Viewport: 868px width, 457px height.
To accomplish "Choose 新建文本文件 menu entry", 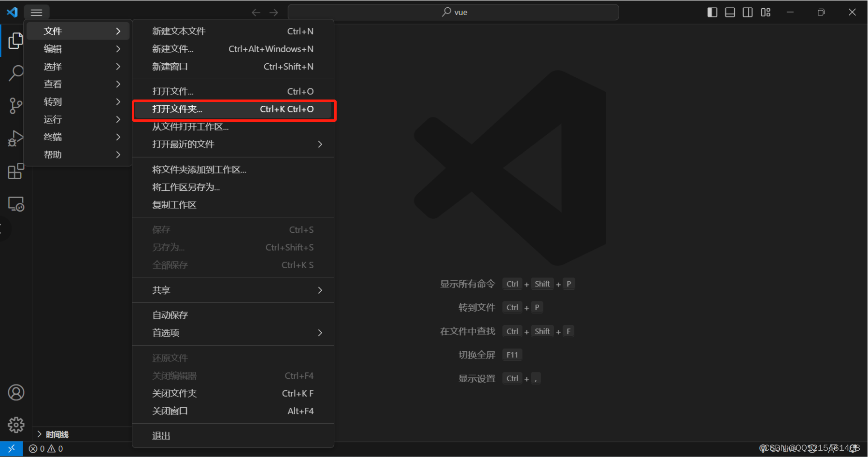I will point(233,31).
